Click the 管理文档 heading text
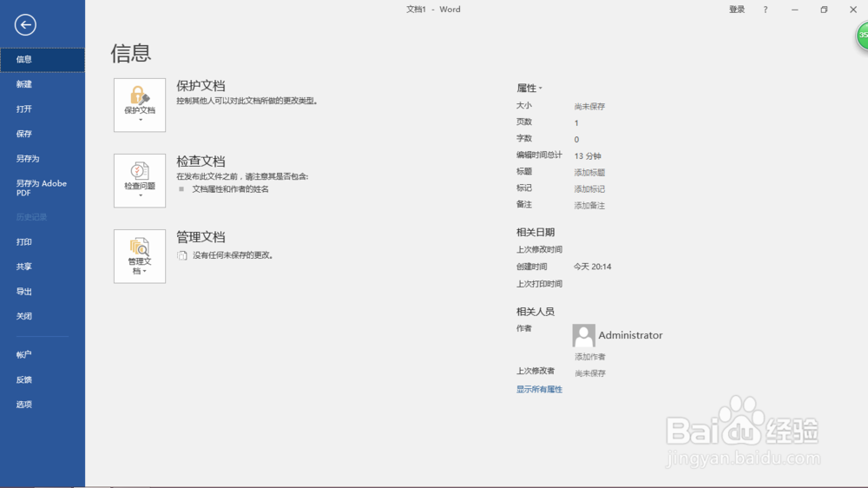Screen dimensions: 868x488 (x=201, y=237)
